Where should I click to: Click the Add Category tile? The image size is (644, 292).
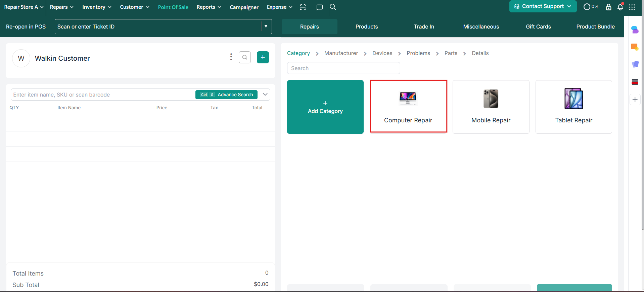(x=325, y=107)
